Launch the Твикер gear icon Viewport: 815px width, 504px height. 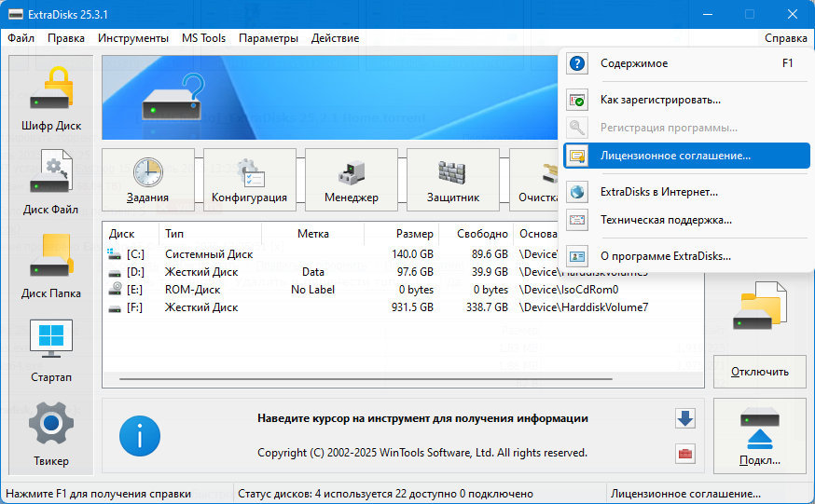pyautogui.click(x=51, y=434)
